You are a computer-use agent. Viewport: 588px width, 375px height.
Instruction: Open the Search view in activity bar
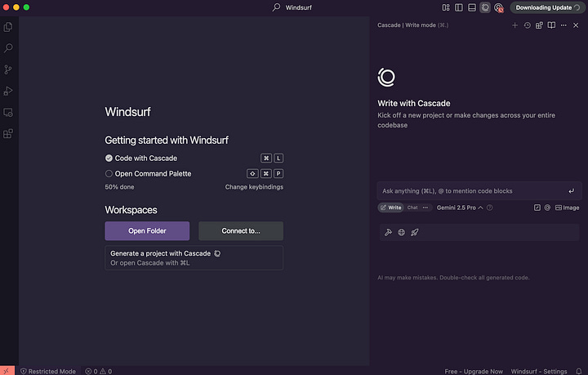(8, 48)
